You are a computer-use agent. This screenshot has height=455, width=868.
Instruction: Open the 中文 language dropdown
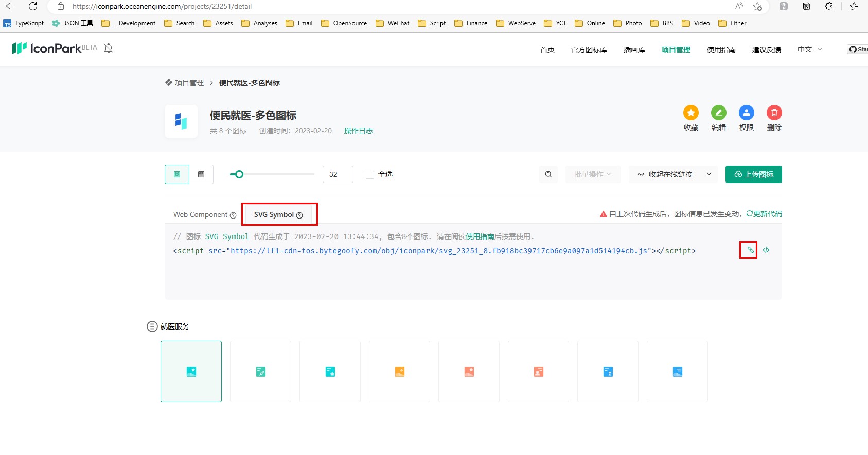810,49
